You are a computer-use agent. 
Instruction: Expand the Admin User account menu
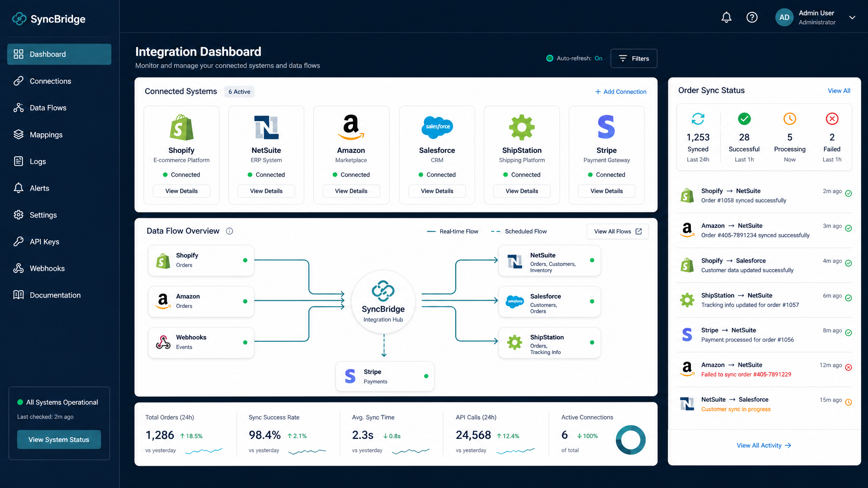pyautogui.click(x=852, y=17)
